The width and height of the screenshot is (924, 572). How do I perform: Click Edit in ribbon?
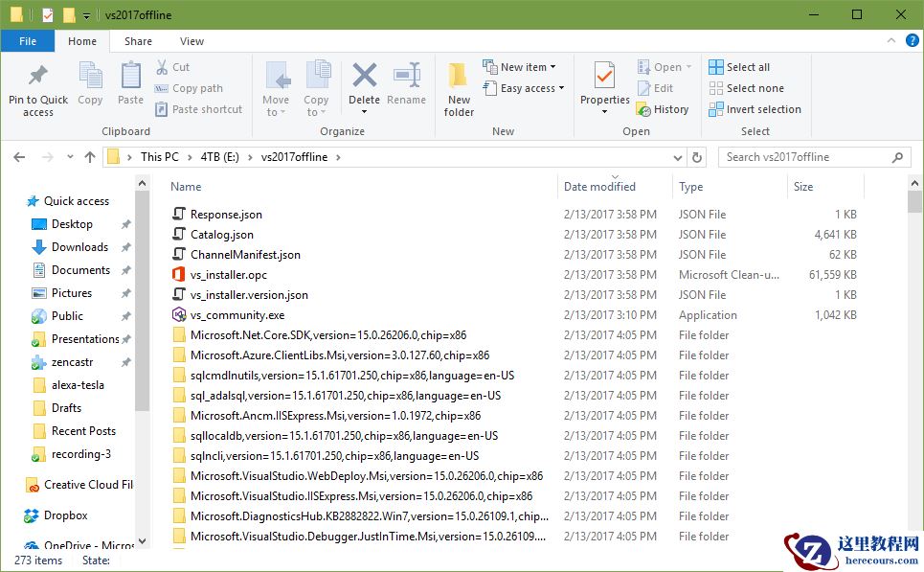point(655,88)
